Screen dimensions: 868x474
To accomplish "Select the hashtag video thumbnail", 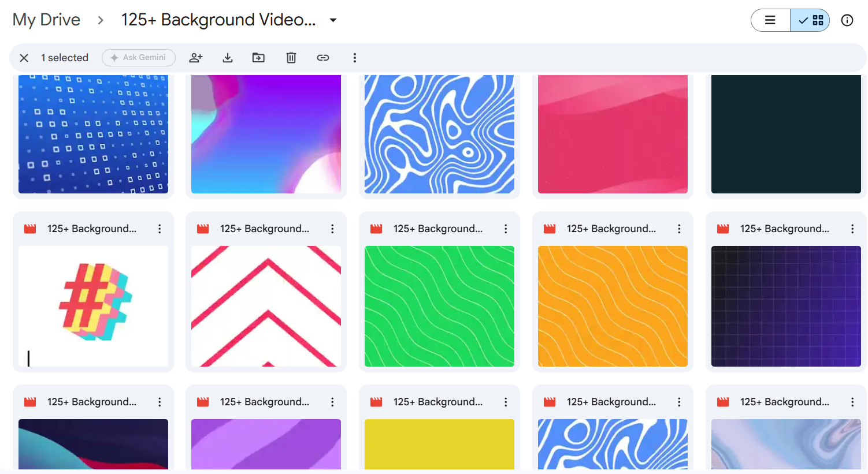I will [x=93, y=307].
